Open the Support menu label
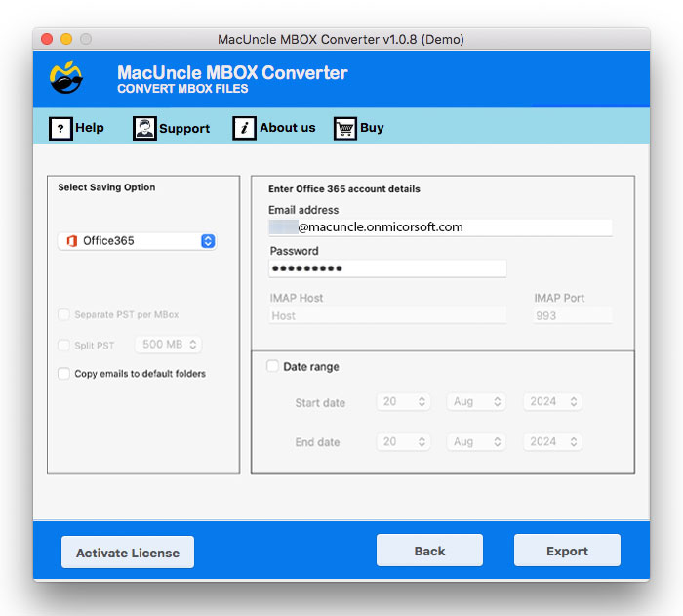The image size is (683, 616). (x=184, y=129)
